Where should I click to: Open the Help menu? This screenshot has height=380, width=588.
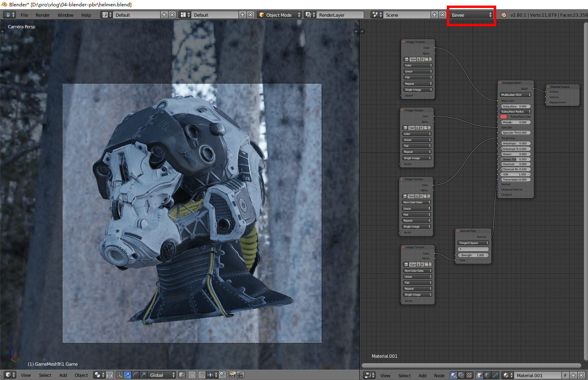tap(86, 15)
